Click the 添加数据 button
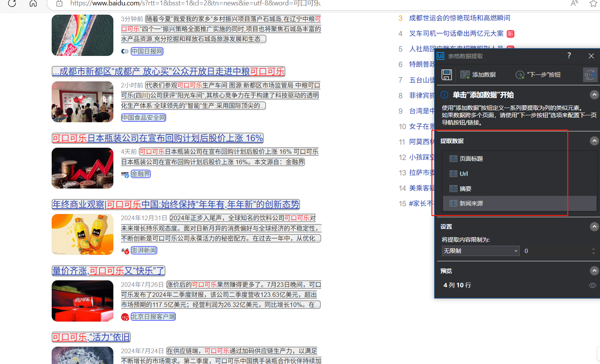Viewport: 600px width, 364px height. click(478, 74)
